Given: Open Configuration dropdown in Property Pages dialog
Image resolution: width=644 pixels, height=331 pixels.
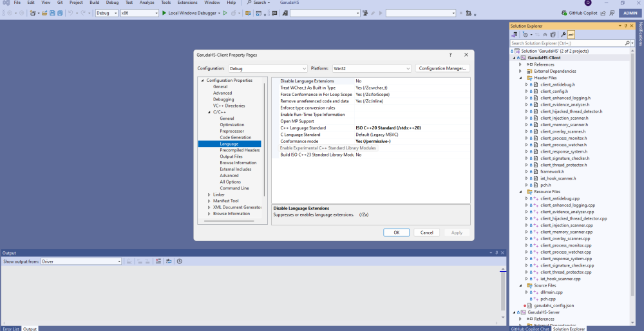Looking at the screenshot, I should (x=268, y=68).
